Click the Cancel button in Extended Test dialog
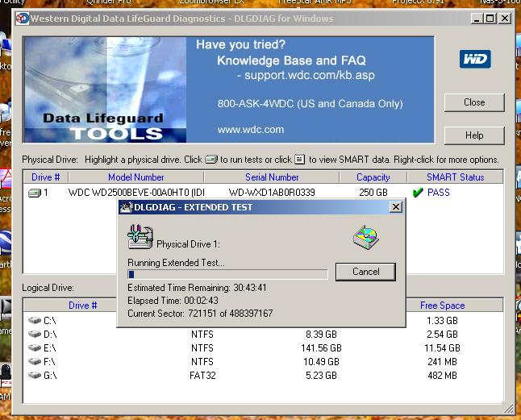521x420 pixels. 365,272
